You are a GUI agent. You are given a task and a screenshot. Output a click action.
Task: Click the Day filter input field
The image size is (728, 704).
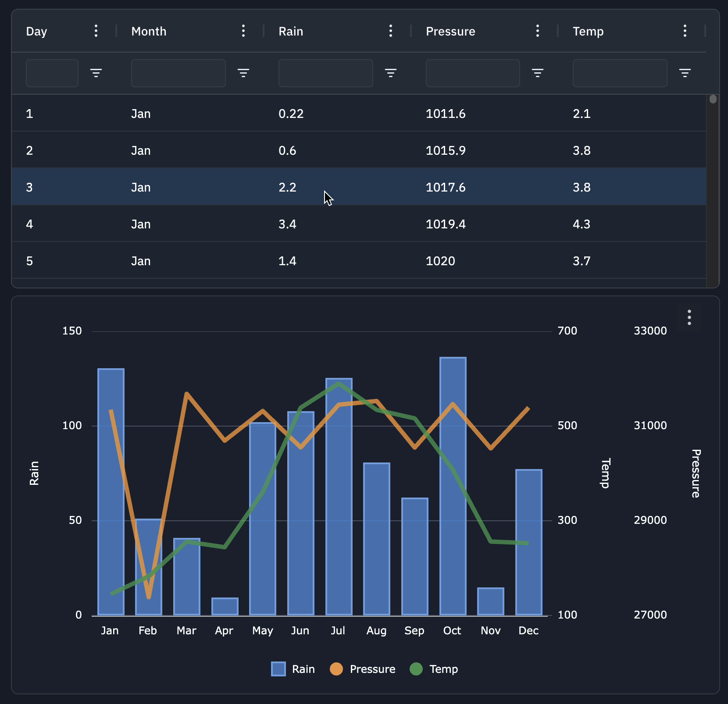[52, 73]
